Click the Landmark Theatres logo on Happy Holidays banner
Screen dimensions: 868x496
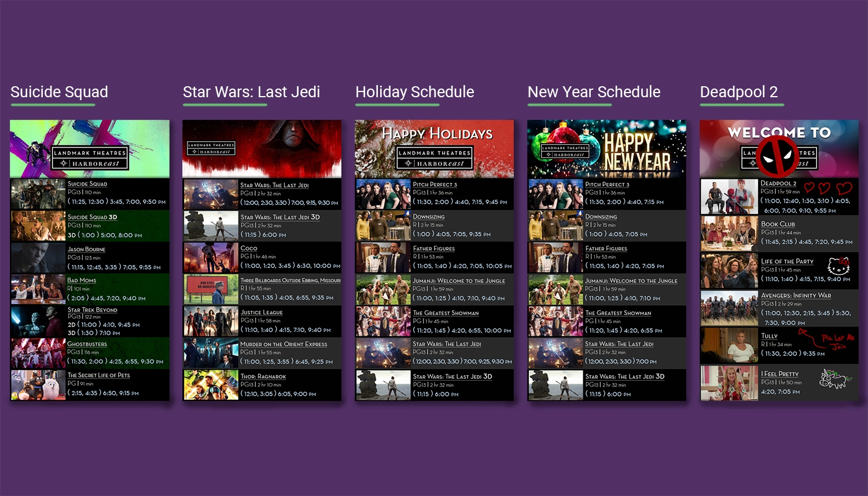pos(435,158)
